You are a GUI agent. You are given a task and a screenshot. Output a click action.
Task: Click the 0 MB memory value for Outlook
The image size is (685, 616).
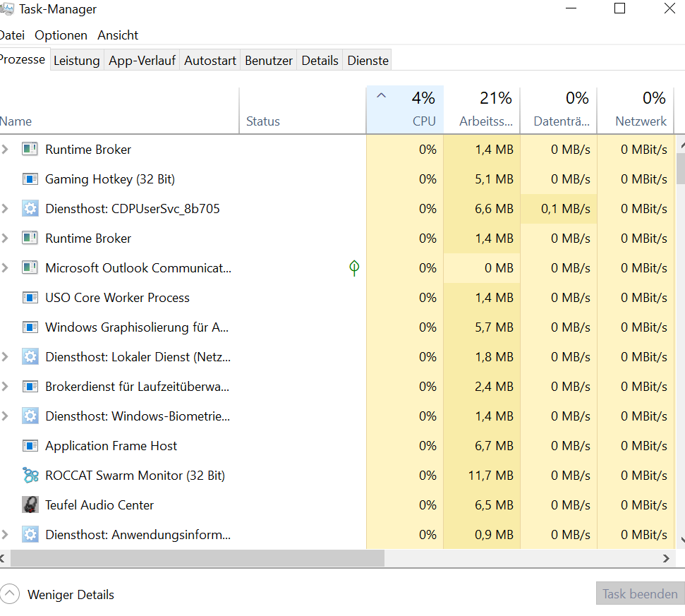(x=499, y=268)
